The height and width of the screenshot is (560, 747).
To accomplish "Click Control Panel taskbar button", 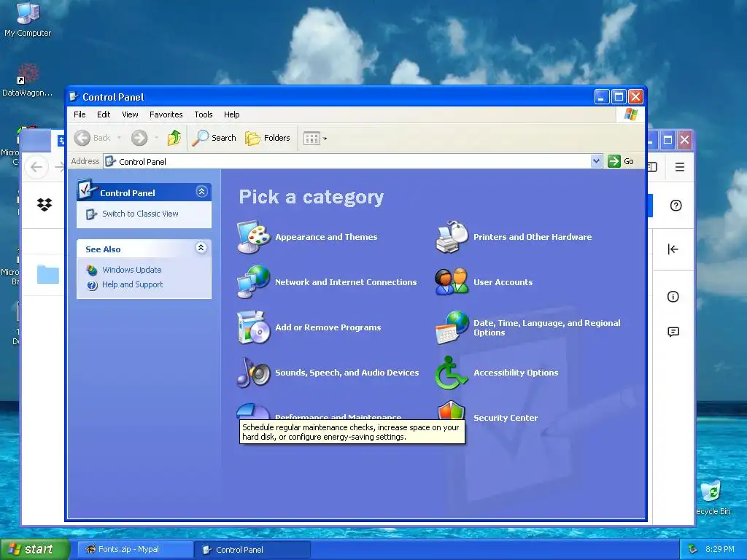I will tap(252, 550).
